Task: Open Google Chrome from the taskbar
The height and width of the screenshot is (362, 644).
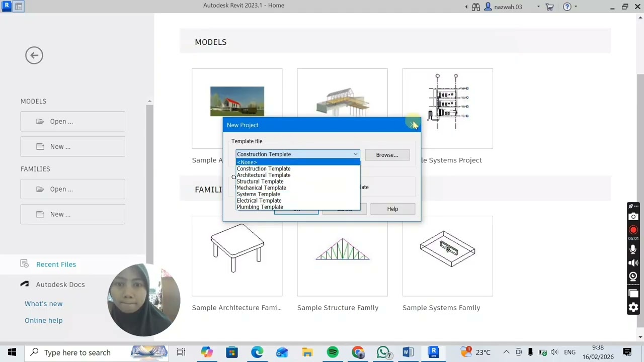Action: pyautogui.click(x=358, y=352)
